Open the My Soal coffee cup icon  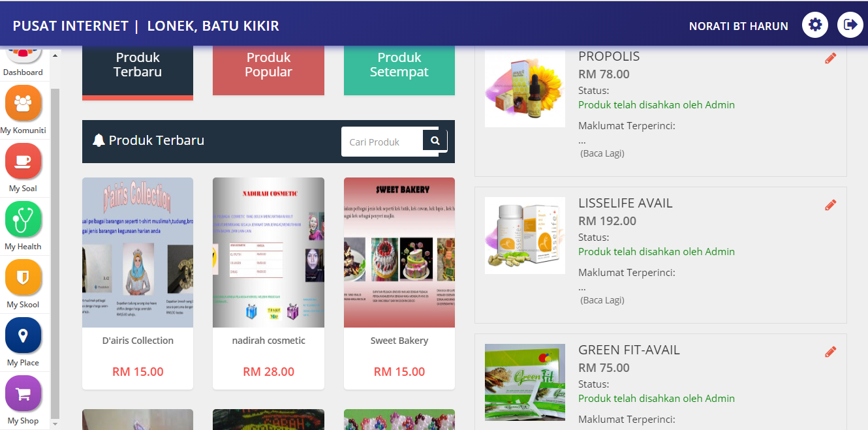coord(23,161)
